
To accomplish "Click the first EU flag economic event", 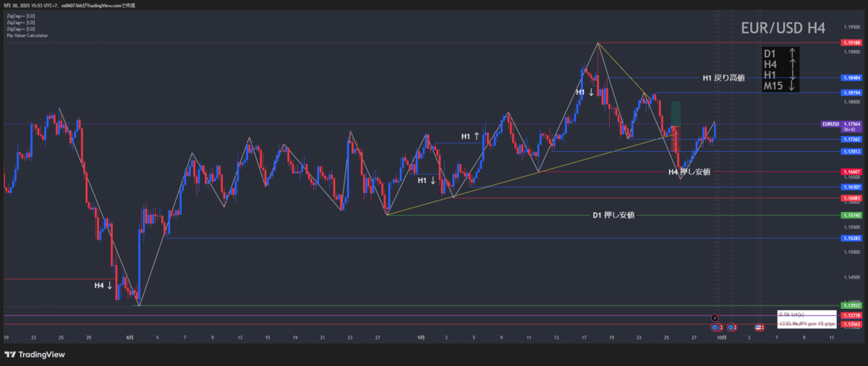I will (715, 328).
